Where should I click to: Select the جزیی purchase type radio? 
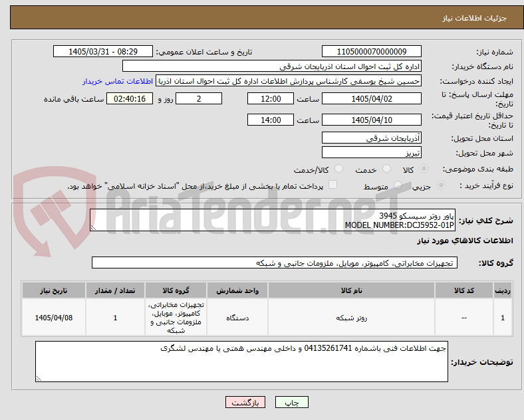point(441,185)
